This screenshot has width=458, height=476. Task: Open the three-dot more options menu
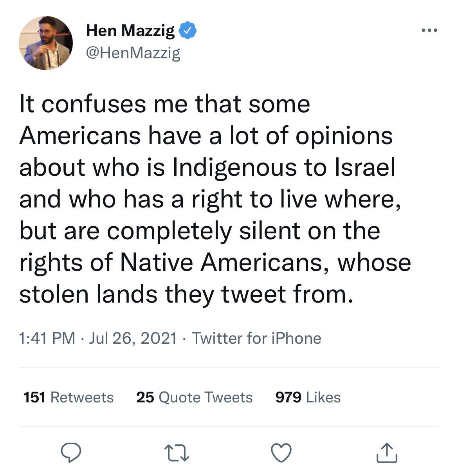click(429, 30)
